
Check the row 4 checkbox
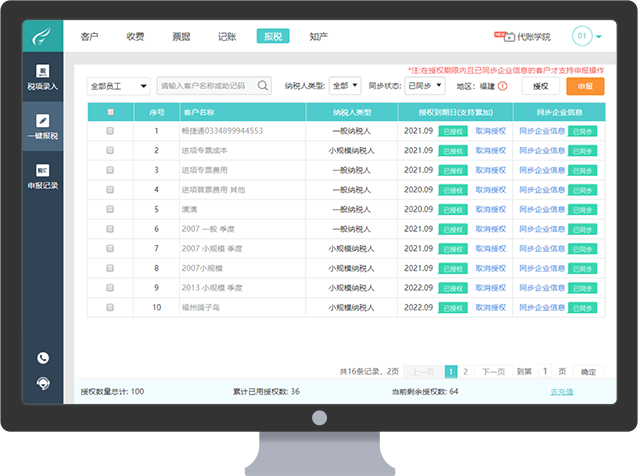point(110,189)
